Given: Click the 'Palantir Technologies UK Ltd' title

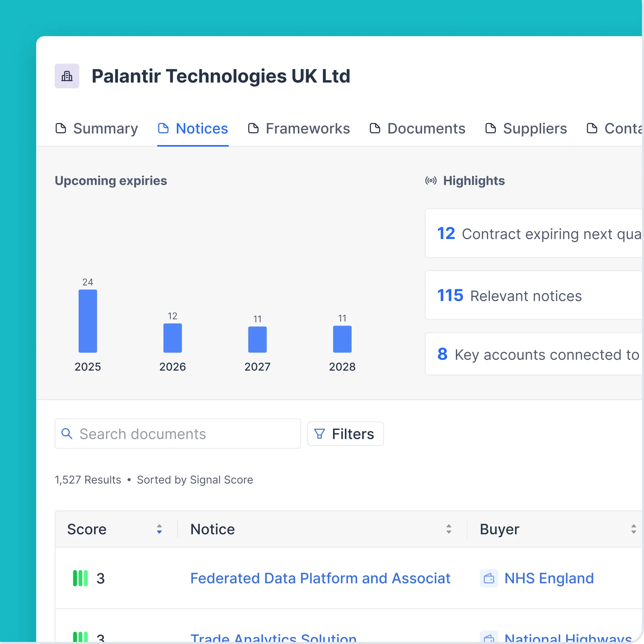Looking at the screenshot, I should [221, 76].
